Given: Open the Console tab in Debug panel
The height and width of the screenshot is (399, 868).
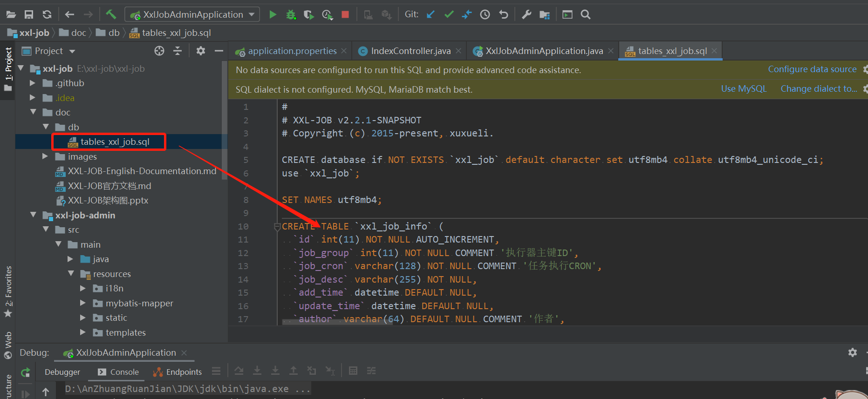Looking at the screenshot, I should (x=118, y=372).
